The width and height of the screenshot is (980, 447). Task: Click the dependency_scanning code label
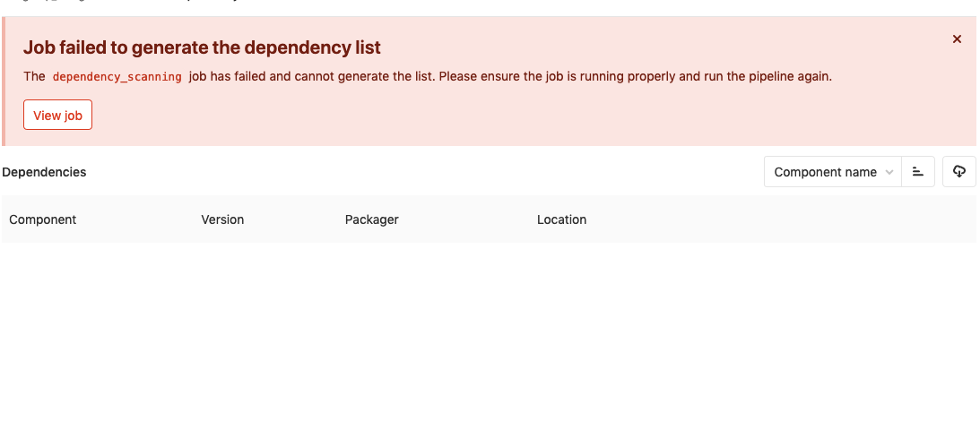(x=117, y=77)
